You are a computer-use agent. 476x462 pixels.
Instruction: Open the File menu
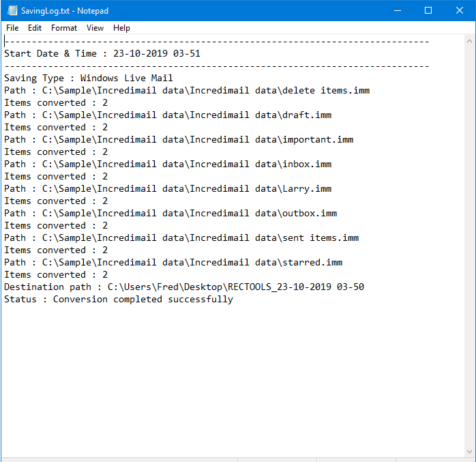pyautogui.click(x=12, y=28)
